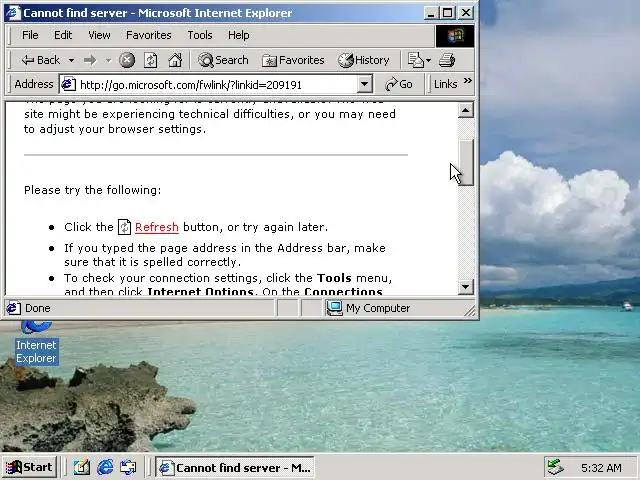Go back using the Back arrow button

40,60
